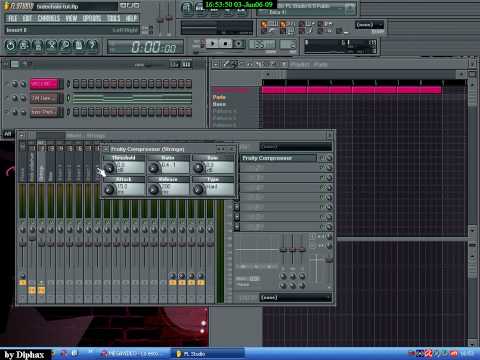480x360 pixels.
Task: Click the Threshold knob in Fruity Compressor
Action: 109,168
